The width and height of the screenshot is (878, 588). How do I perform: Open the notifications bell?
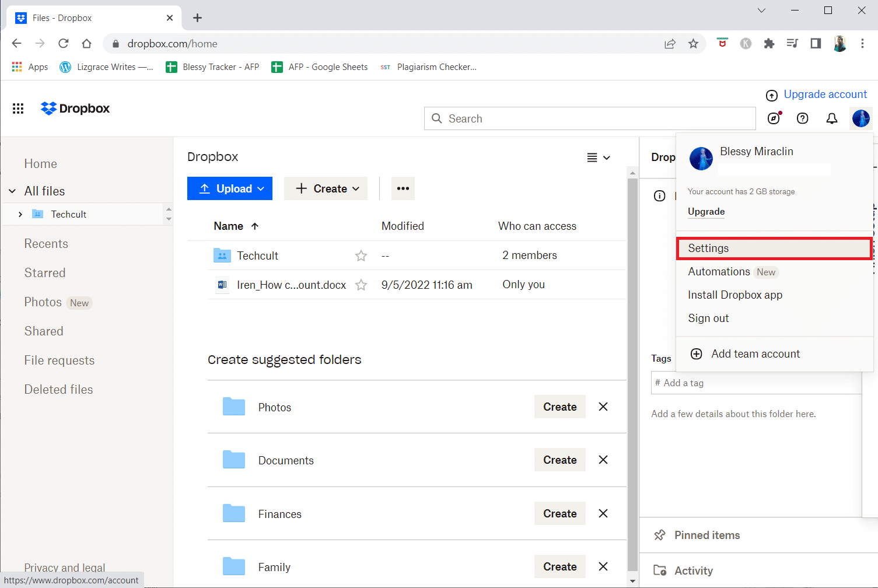point(832,118)
